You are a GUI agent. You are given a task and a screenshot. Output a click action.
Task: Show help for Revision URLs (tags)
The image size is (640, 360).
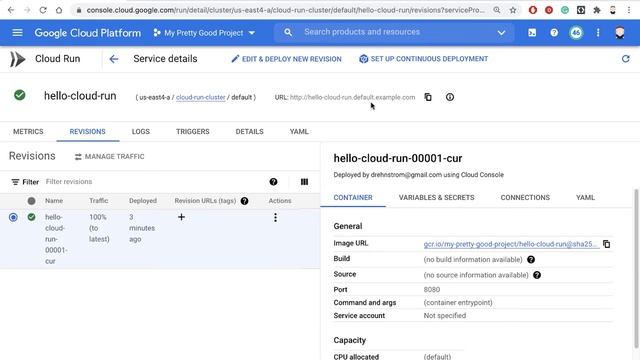244,201
